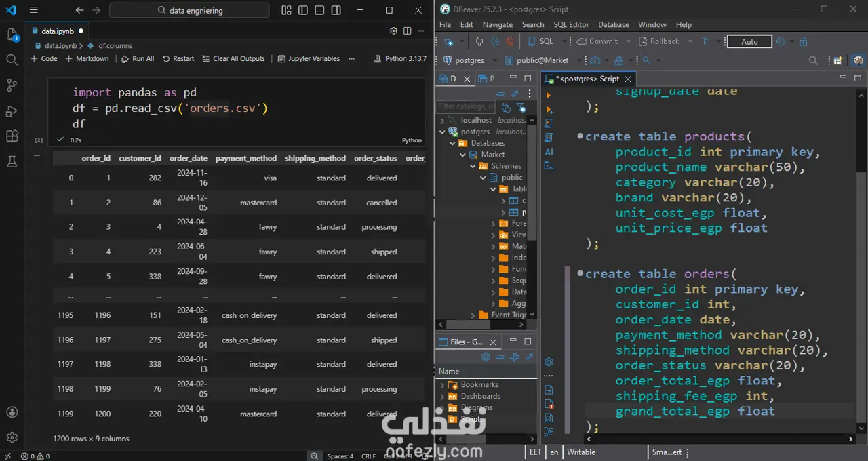Click DBeaver AI assistant icon
Screen dimensions: 868x461
[549, 152]
